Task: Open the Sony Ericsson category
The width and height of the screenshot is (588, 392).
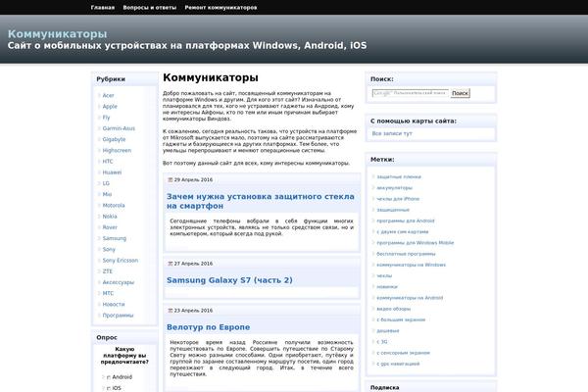Action: 121,261
